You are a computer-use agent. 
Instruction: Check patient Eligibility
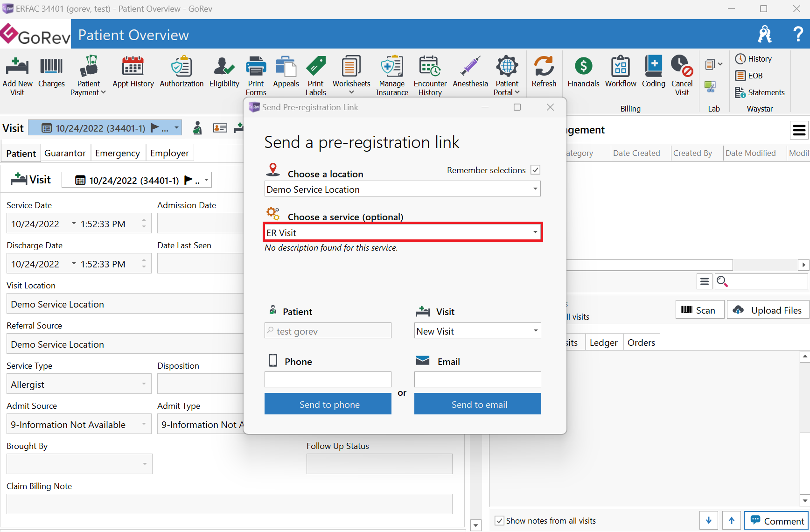[x=224, y=72]
